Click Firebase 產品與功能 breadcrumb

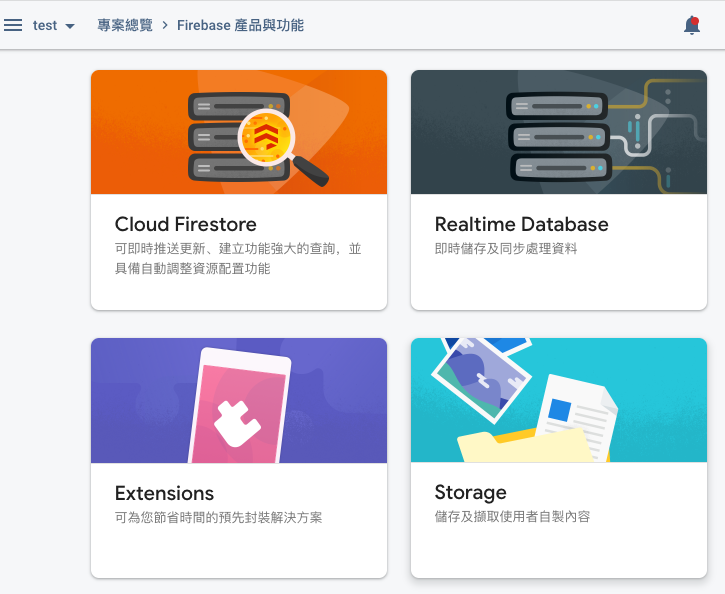pyautogui.click(x=240, y=25)
